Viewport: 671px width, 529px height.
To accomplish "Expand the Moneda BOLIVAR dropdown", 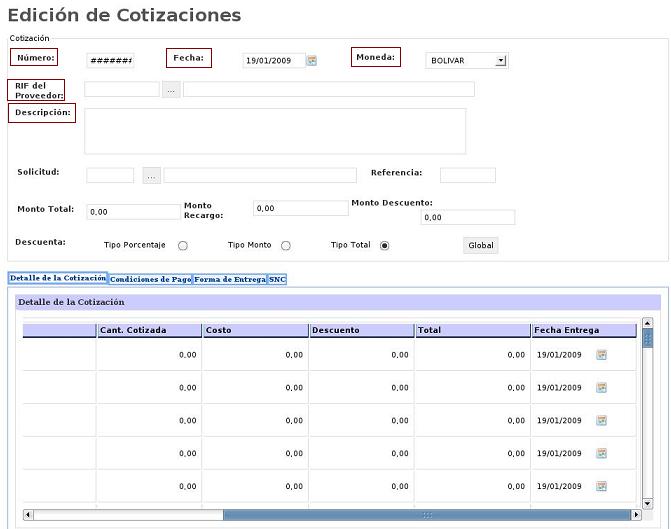I will point(501,60).
